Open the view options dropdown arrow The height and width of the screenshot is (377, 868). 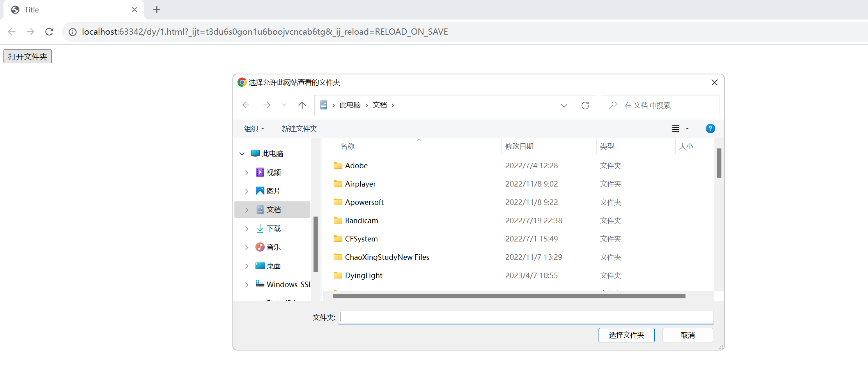pos(687,129)
